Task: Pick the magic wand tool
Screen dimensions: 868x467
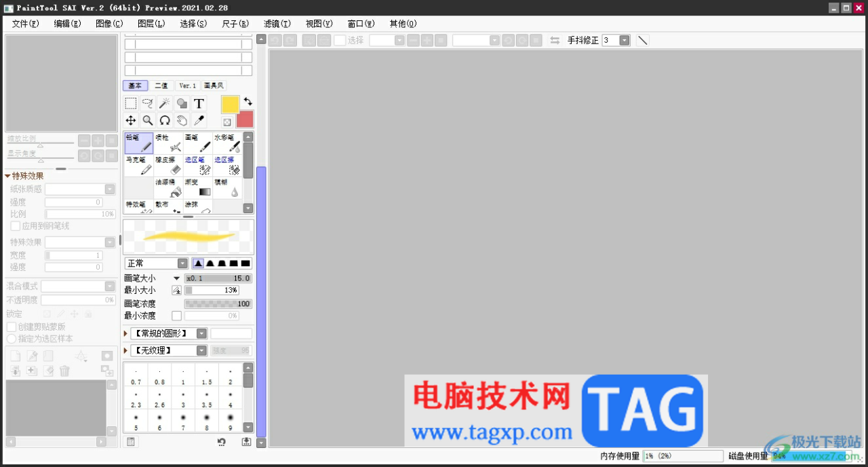Action: pos(165,103)
